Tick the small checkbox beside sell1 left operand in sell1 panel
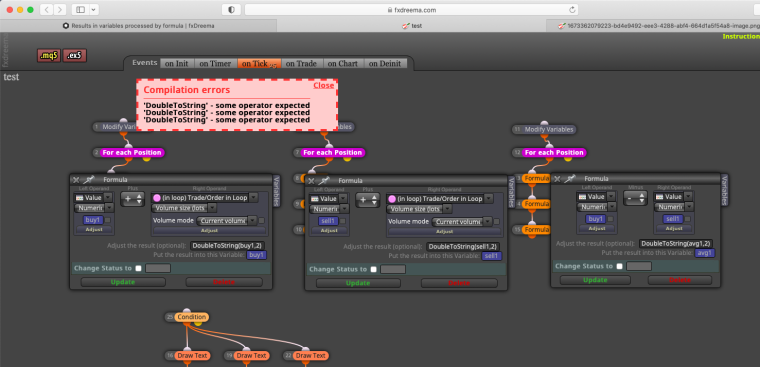 343,221
